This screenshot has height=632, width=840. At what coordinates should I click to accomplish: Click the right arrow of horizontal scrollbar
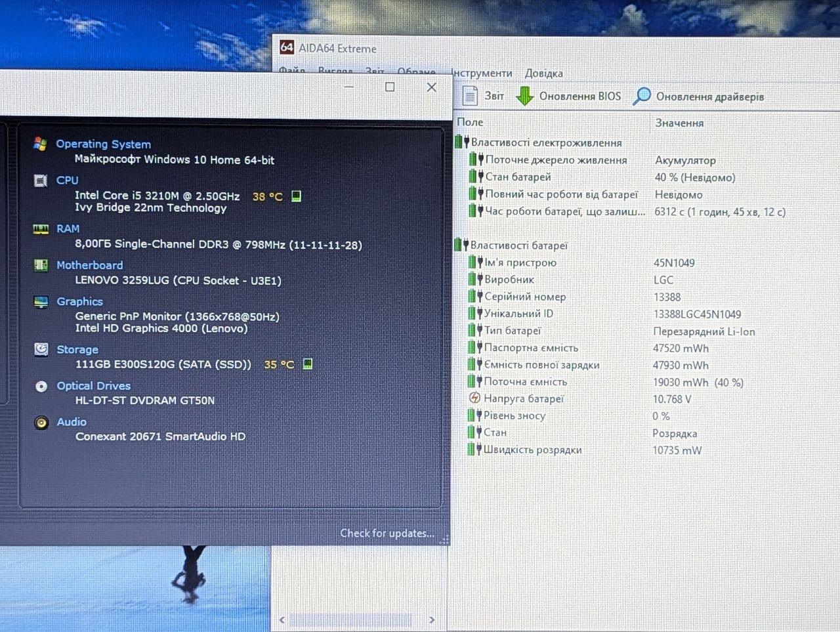[431, 620]
